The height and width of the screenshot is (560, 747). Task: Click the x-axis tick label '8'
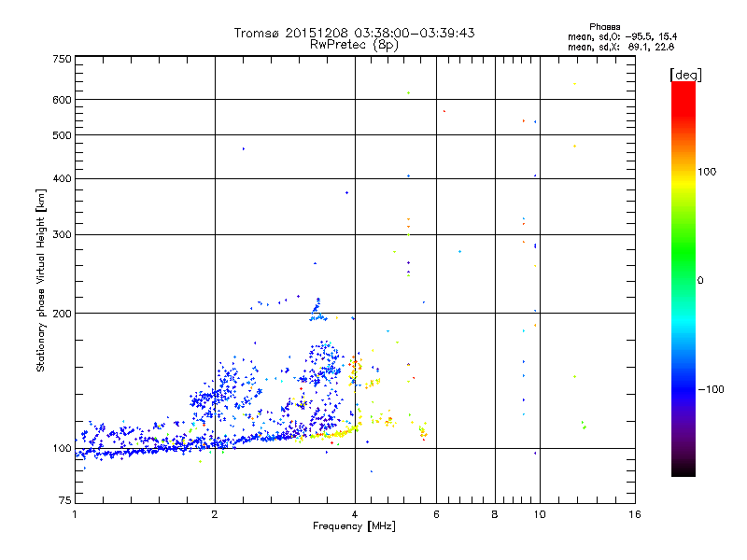click(x=495, y=514)
